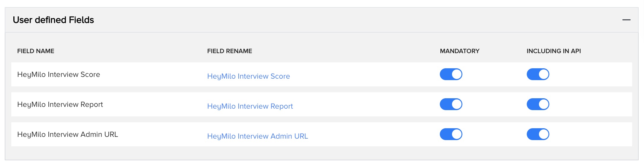Rename the HeyMilo Interview Score field link
Screen dimensions: 644x168
(x=248, y=76)
